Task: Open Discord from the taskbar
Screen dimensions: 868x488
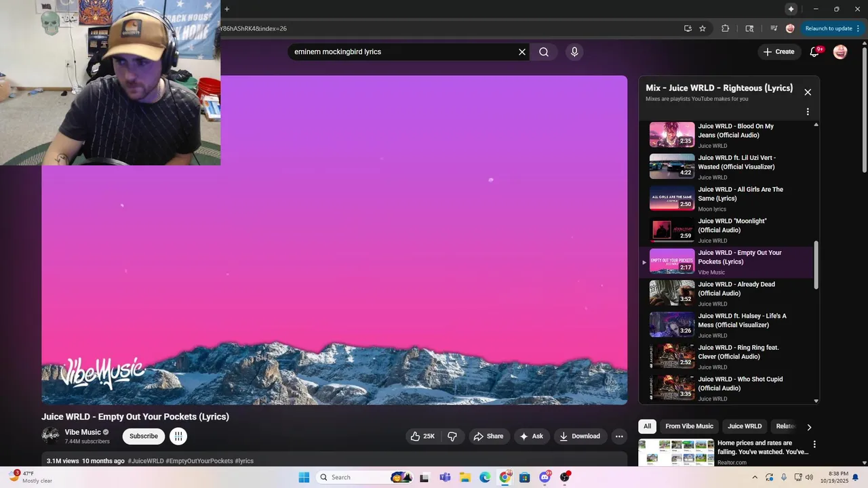Action: [x=545, y=477]
